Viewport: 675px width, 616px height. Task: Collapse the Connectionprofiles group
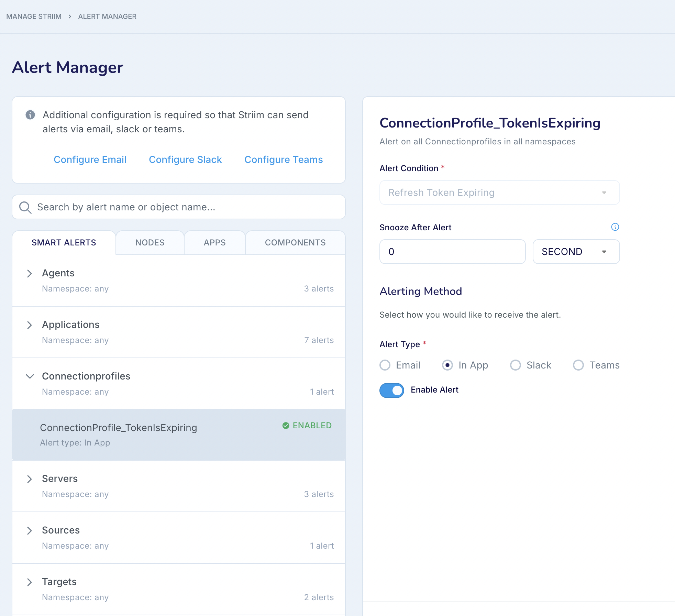(x=30, y=376)
